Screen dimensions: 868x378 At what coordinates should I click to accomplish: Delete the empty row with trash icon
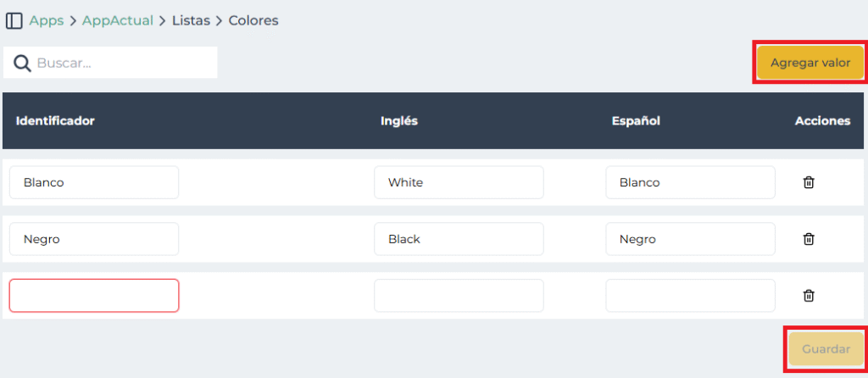(x=809, y=296)
